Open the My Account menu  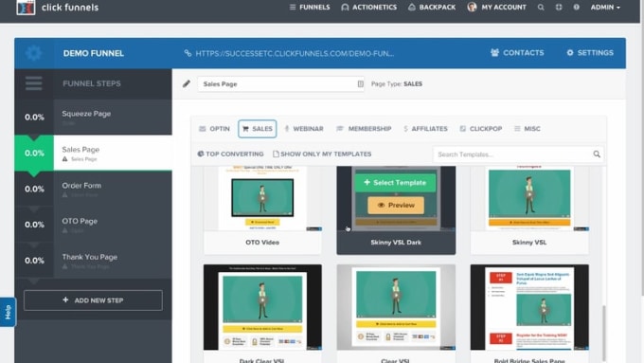point(496,7)
